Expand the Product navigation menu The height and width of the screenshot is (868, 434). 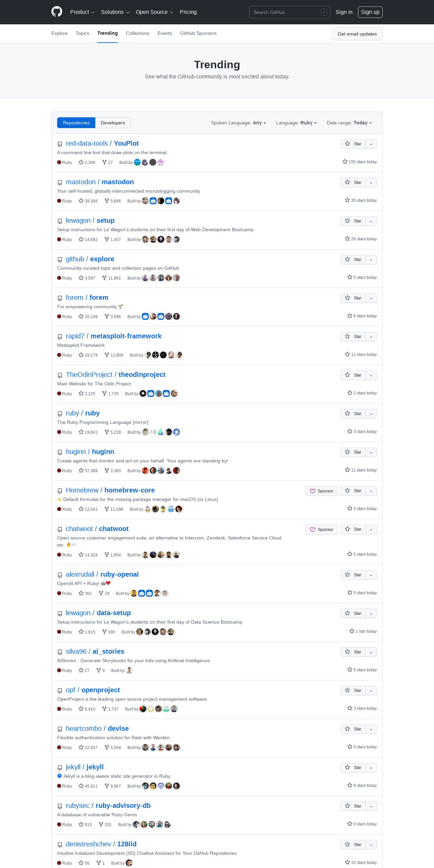[82, 12]
